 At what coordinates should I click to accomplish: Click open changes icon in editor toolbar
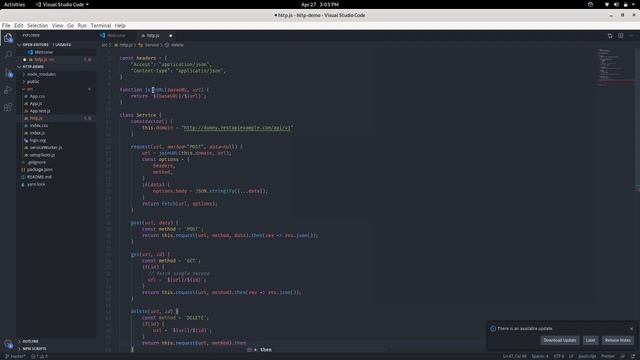pos(610,36)
